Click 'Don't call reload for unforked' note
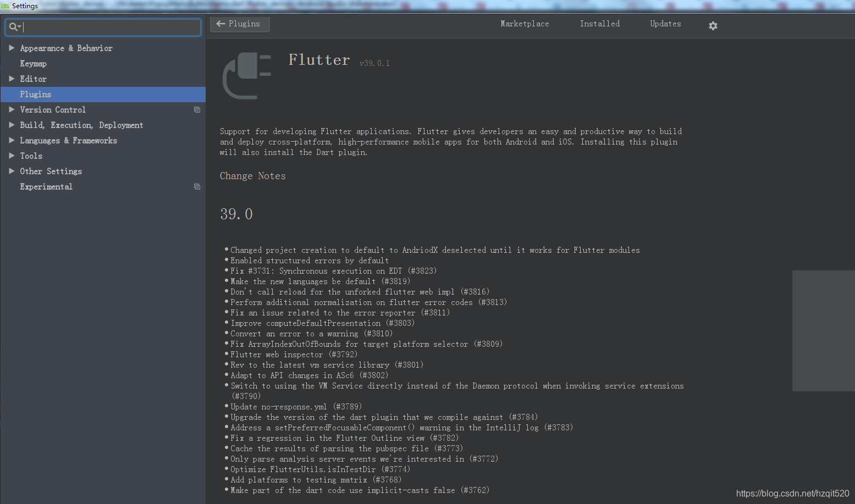 click(360, 292)
